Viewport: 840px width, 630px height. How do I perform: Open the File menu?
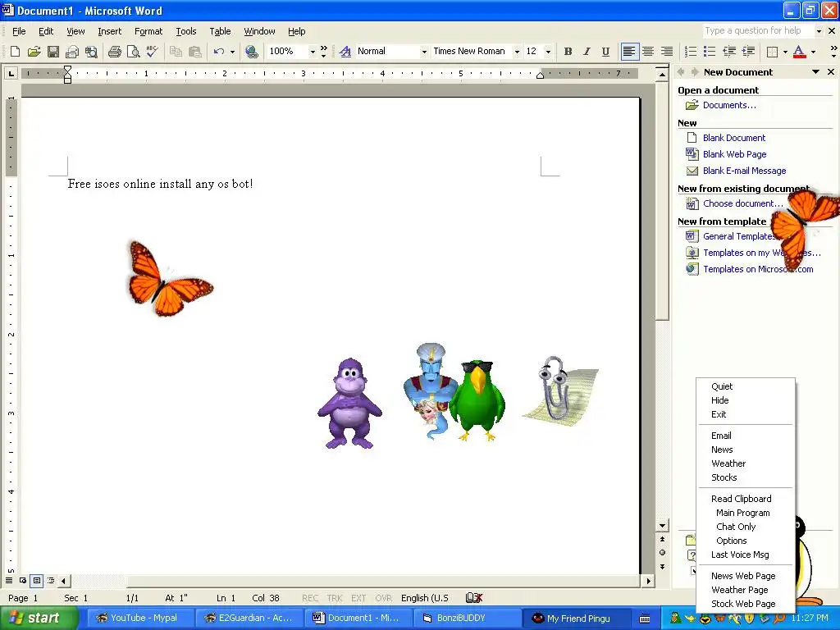tap(19, 31)
